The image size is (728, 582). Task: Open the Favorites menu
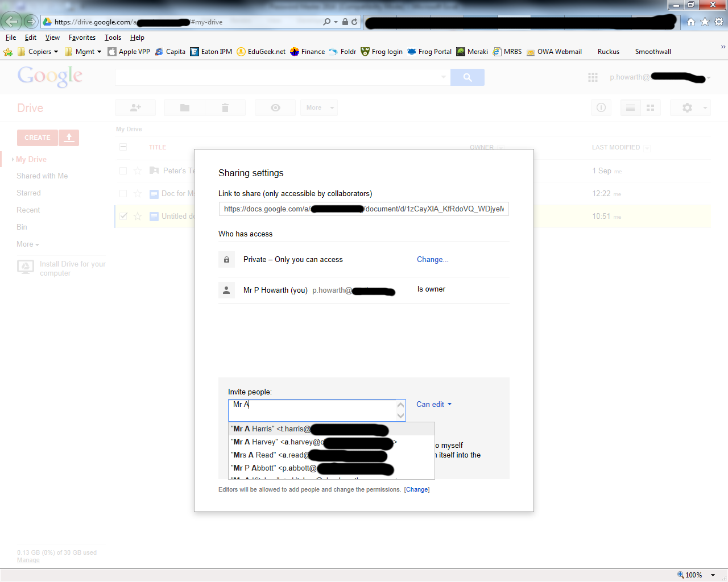click(82, 38)
